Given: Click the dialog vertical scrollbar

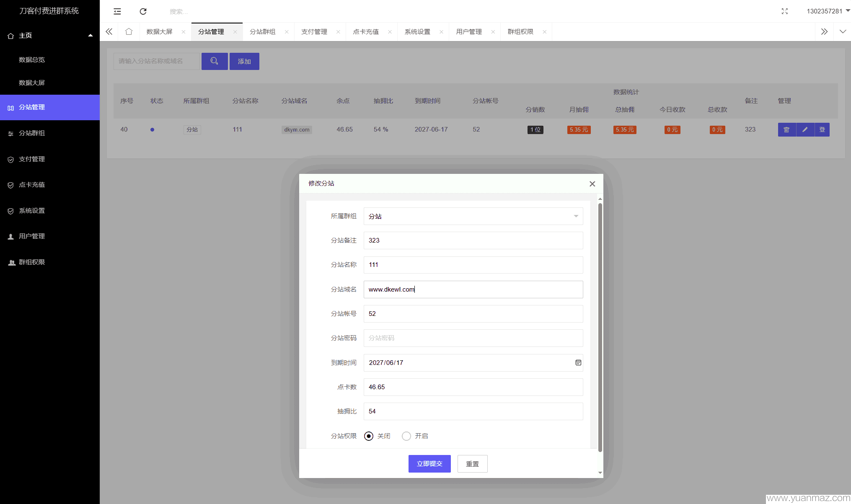Looking at the screenshot, I should click(600, 327).
